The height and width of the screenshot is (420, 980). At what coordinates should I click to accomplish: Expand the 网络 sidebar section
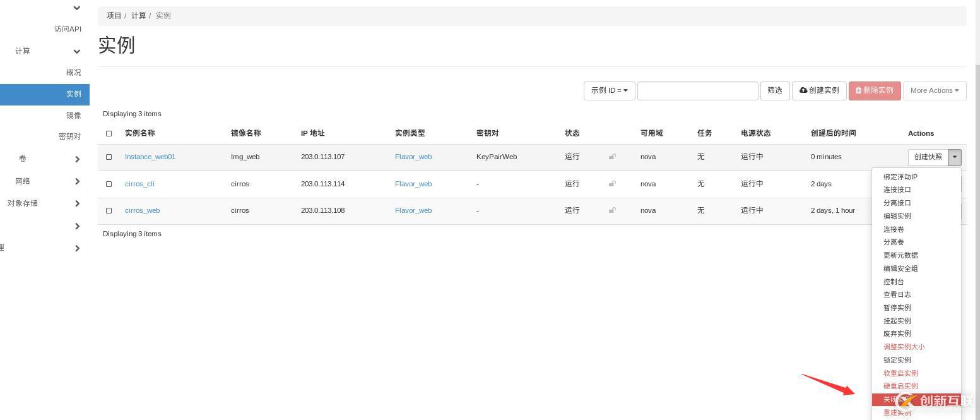(77, 181)
